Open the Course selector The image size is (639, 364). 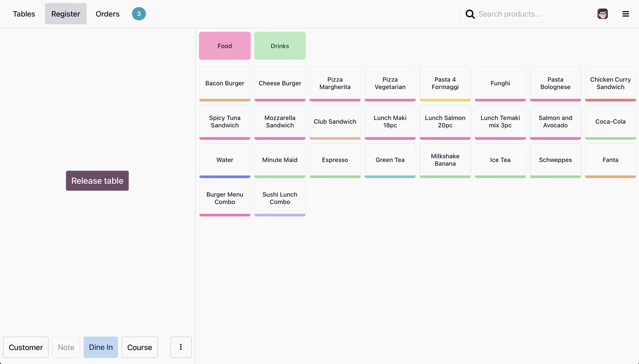(x=139, y=347)
